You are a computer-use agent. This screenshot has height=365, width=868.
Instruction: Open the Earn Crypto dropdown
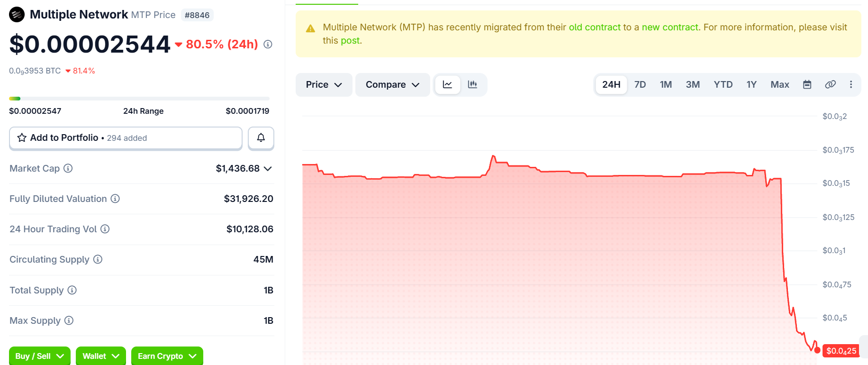pyautogui.click(x=167, y=356)
